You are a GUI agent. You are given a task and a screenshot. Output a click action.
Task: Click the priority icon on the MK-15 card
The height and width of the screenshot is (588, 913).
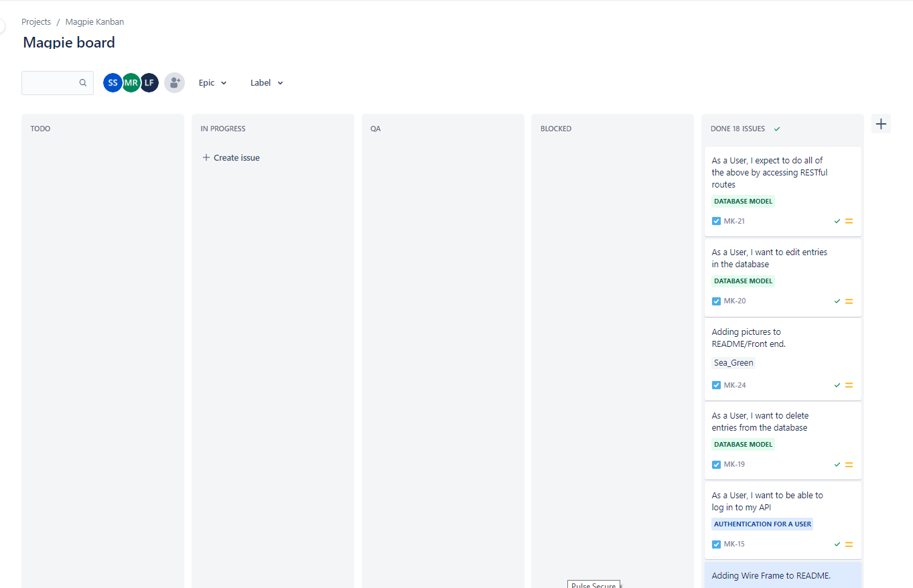tap(849, 544)
